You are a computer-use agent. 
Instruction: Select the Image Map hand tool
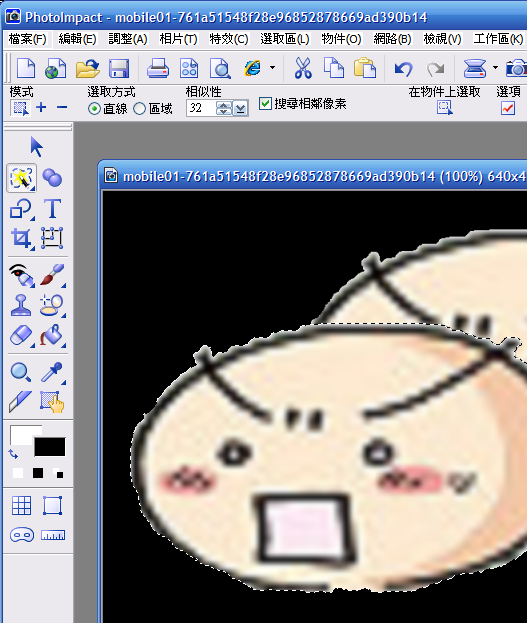52,402
